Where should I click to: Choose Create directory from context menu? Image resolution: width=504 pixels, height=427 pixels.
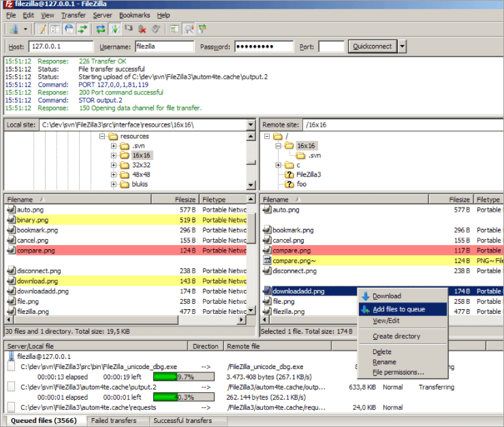click(x=403, y=336)
